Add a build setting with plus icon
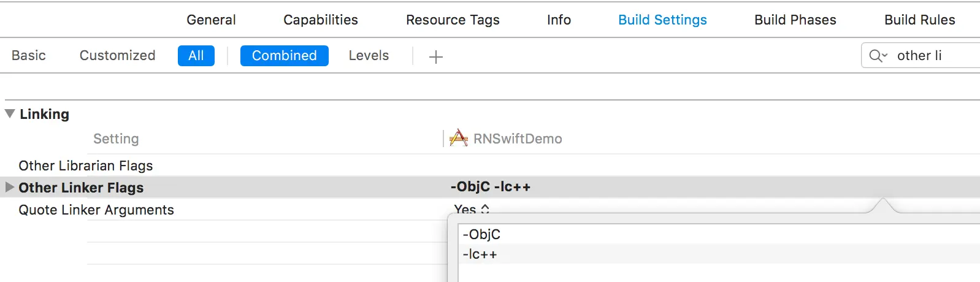This screenshot has height=282, width=980. pyautogui.click(x=435, y=56)
